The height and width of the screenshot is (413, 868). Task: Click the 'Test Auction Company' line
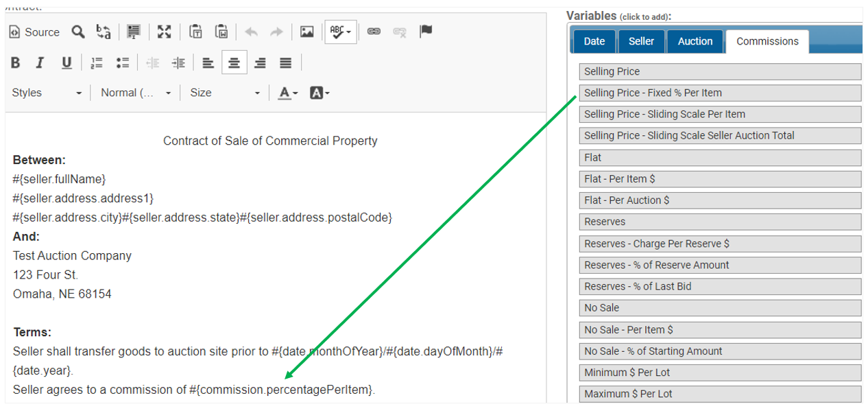[72, 255]
